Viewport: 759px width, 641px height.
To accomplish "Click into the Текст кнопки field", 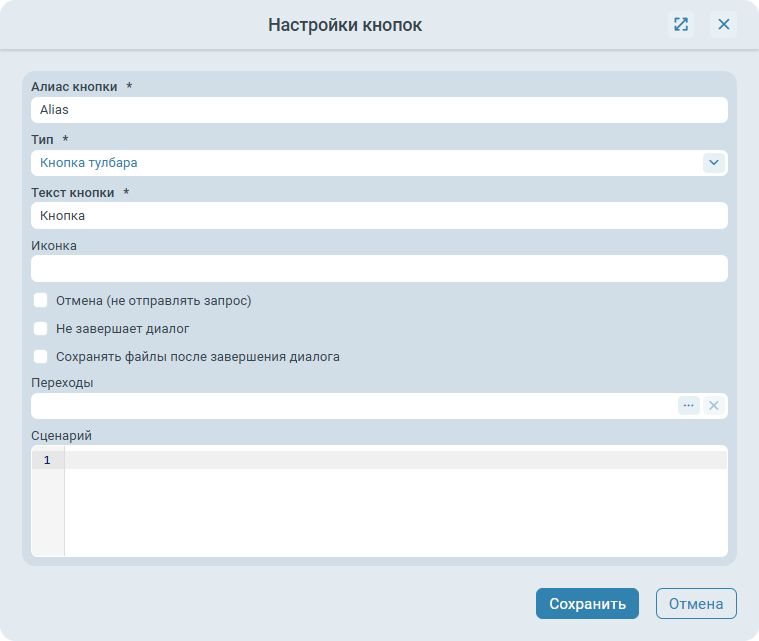I will coord(378,215).
